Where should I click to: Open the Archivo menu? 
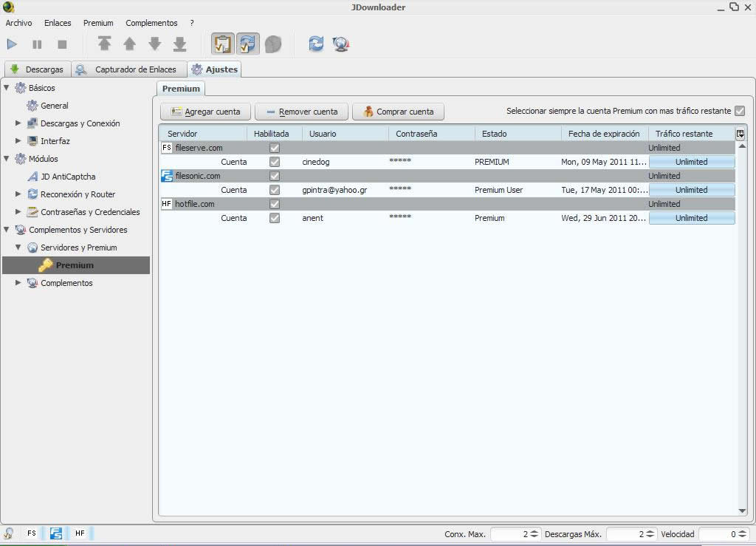pyautogui.click(x=18, y=23)
